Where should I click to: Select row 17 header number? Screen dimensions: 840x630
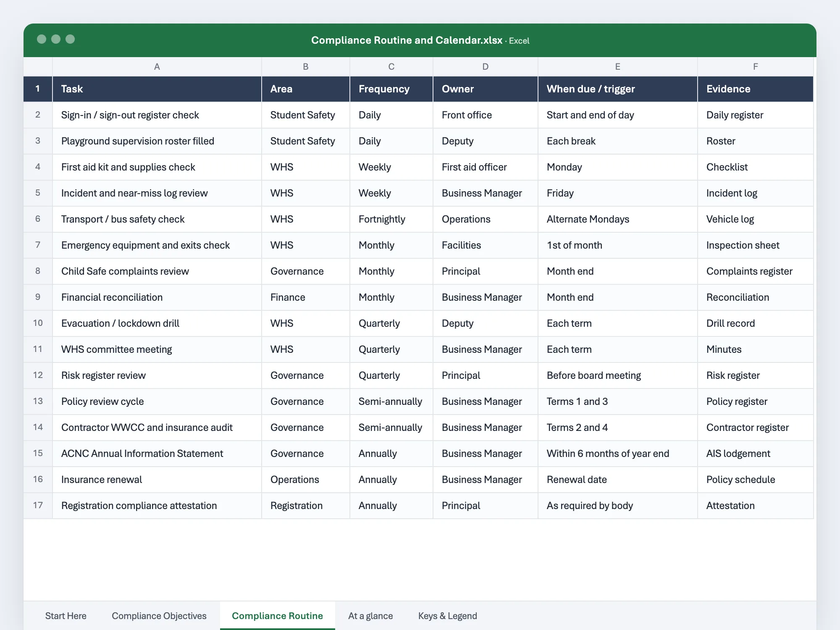[x=38, y=506]
